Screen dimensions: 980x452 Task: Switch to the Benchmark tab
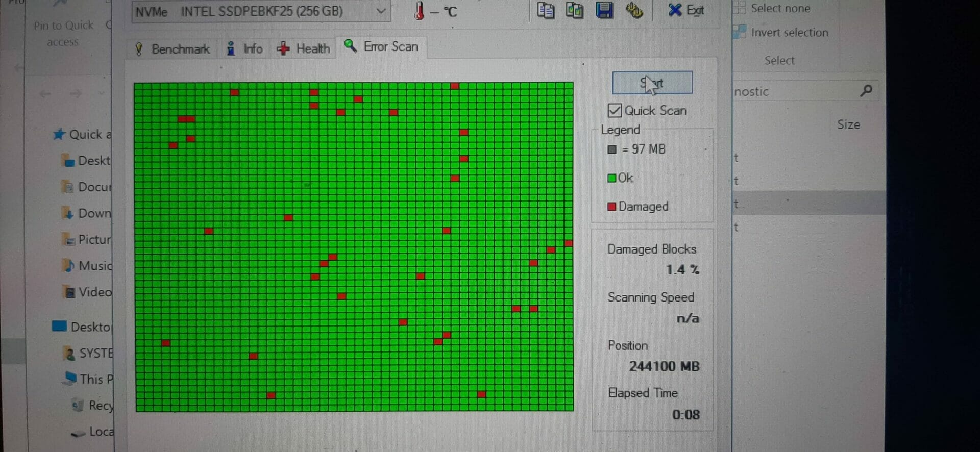[x=173, y=49]
